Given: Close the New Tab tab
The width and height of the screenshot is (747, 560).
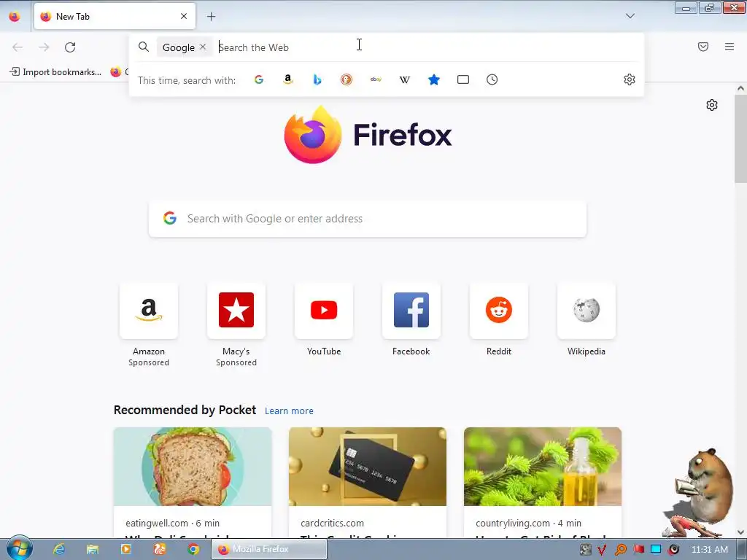Looking at the screenshot, I should [x=184, y=16].
